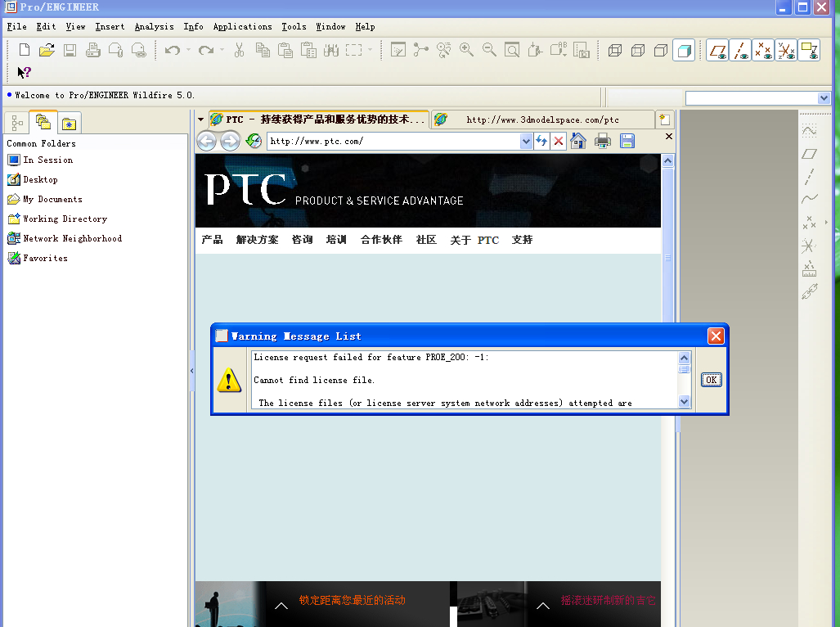Viewport: 840px width, 627px height.
Task: Print using the main toolbar printer icon
Action: [x=92, y=51]
